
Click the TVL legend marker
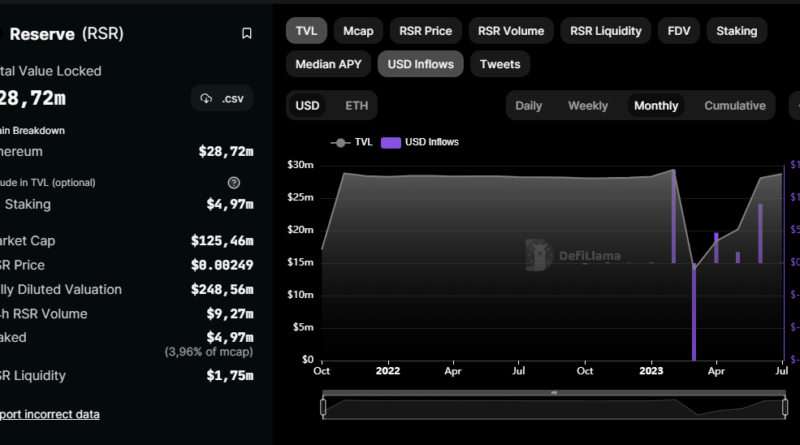(339, 142)
